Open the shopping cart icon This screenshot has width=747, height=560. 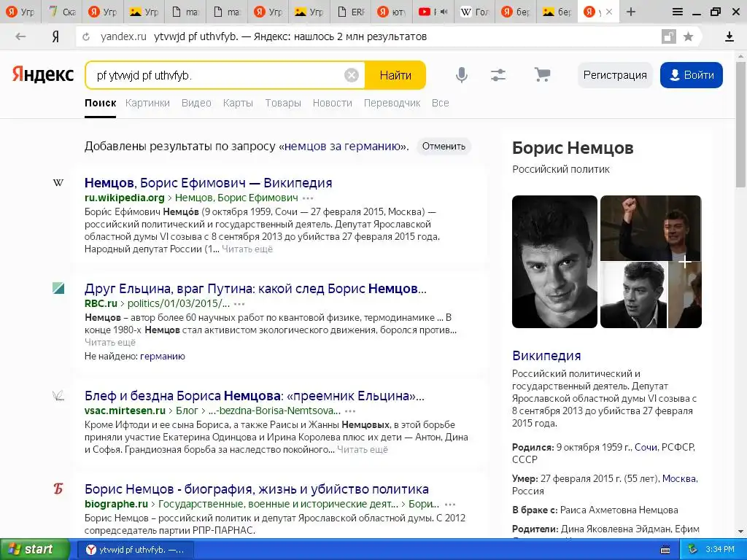542,75
